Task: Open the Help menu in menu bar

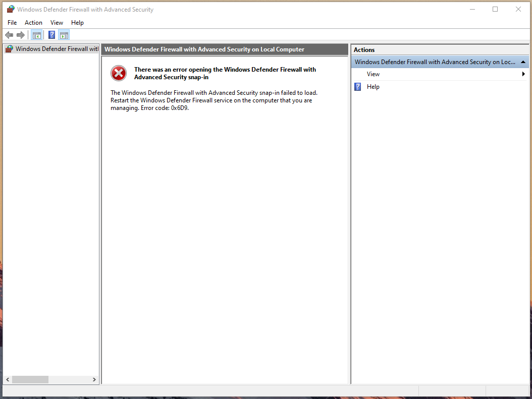Action: [77, 23]
